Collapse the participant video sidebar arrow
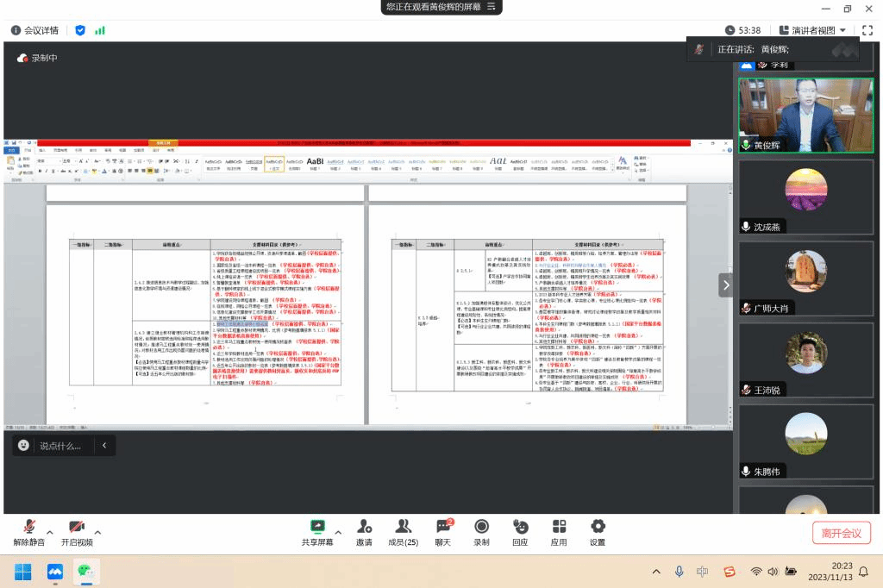 725,285
